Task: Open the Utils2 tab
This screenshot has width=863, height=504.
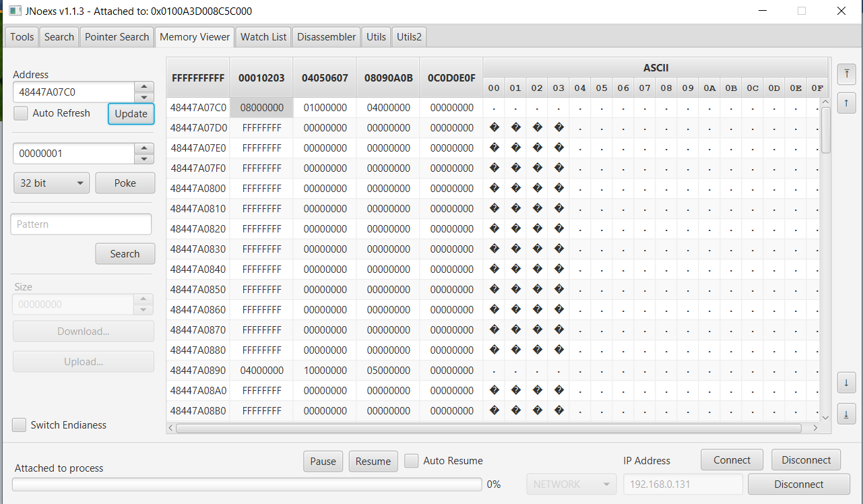Action: pos(409,37)
